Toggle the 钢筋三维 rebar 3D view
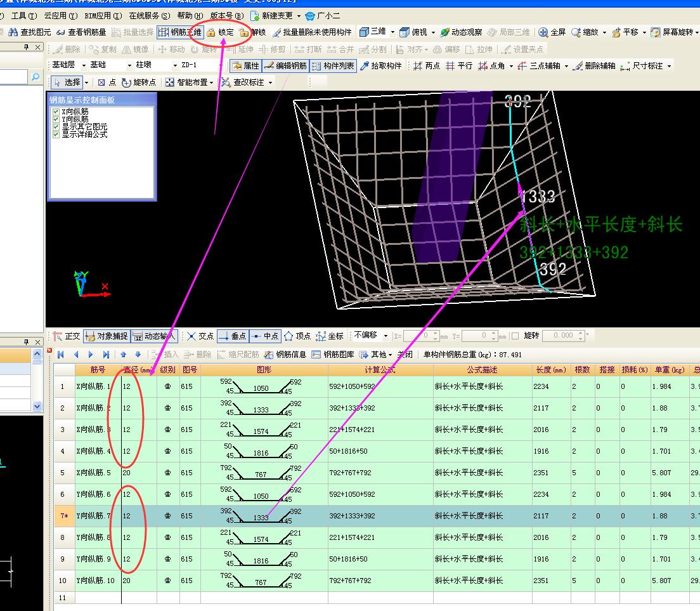Viewport: 700px width, 611px height. [180, 32]
